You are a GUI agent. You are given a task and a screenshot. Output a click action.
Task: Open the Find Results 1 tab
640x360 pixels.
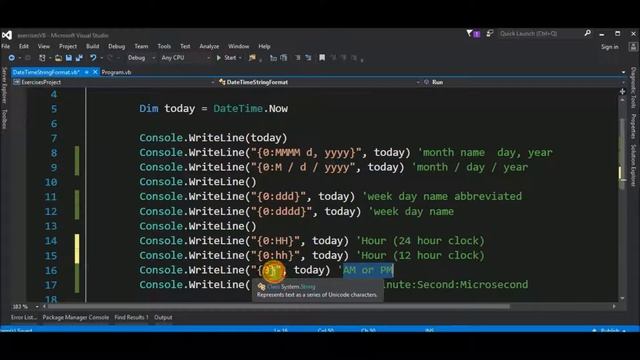[x=131, y=317]
